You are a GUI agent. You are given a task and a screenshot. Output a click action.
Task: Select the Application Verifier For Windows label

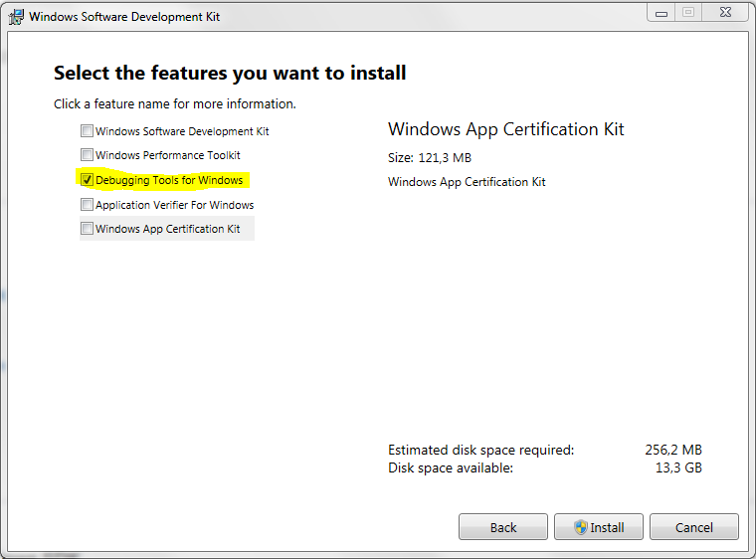[174, 205]
